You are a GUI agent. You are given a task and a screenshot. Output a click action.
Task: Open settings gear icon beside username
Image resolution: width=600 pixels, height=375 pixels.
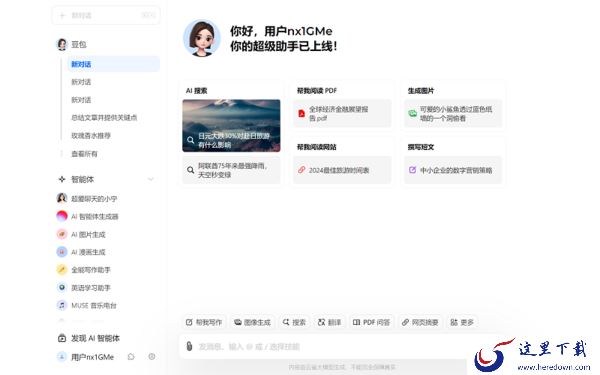pyautogui.click(x=152, y=357)
